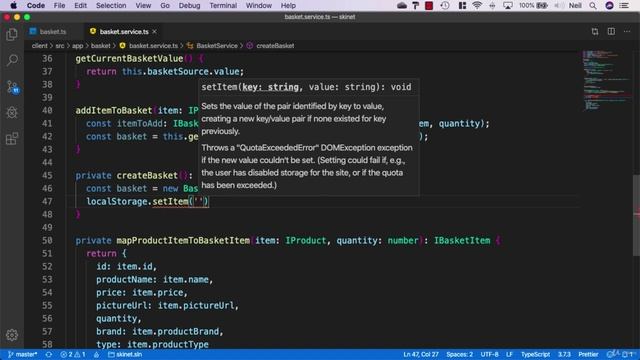
Task: Click the AirPlay display menu bar icon
Action: point(508,5)
